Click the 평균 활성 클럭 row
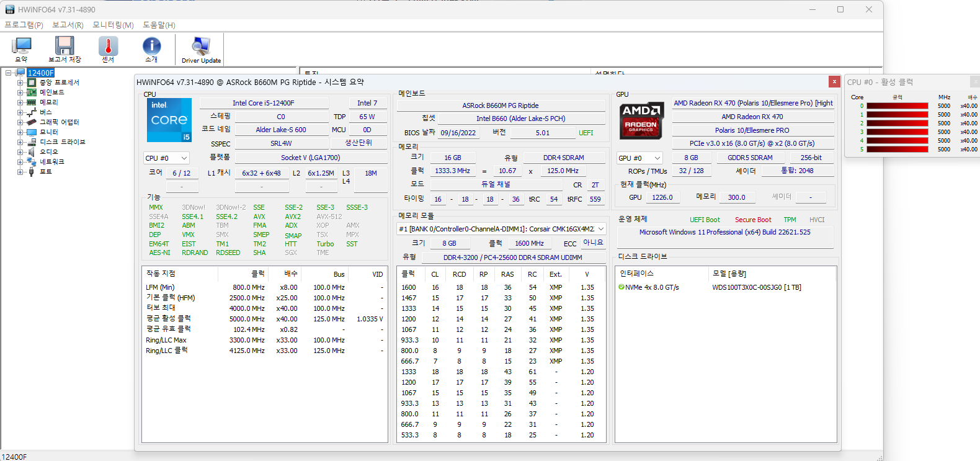This screenshot has height=461, width=980. click(264, 319)
